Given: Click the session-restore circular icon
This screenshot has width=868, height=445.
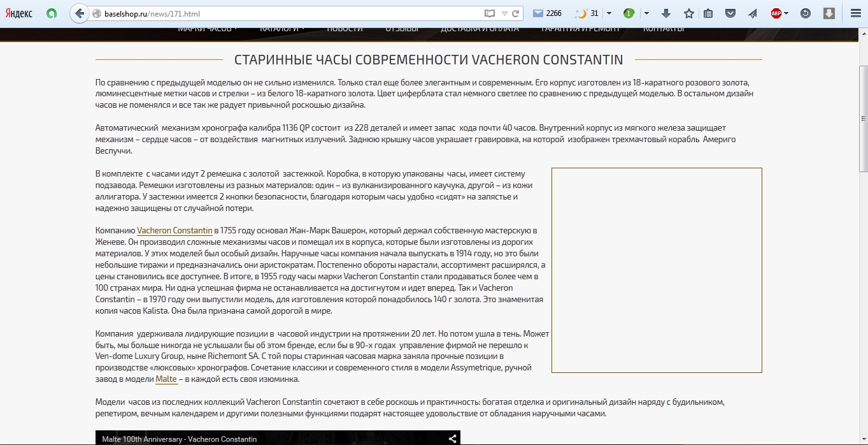Looking at the screenshot, I should coord(806,13).
